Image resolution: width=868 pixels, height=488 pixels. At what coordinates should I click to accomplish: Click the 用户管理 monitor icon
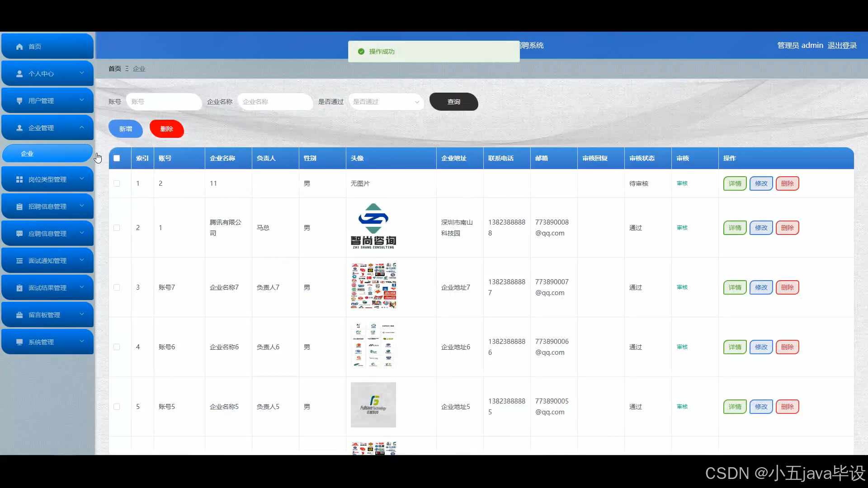point(19,101)
